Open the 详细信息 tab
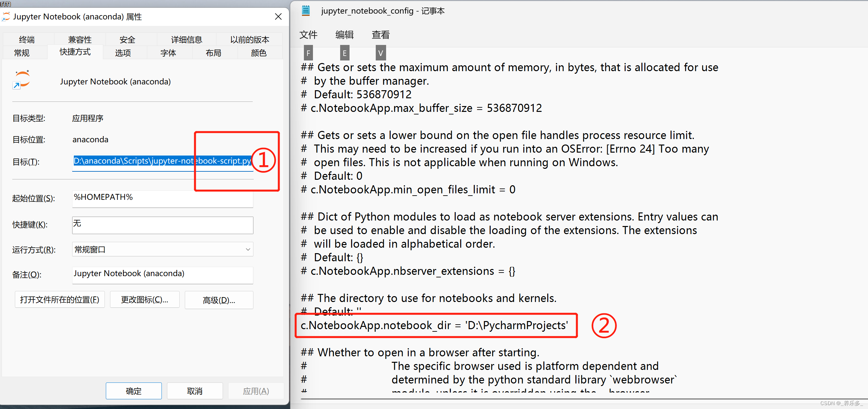The image size is (868, 409). point(186,40)
